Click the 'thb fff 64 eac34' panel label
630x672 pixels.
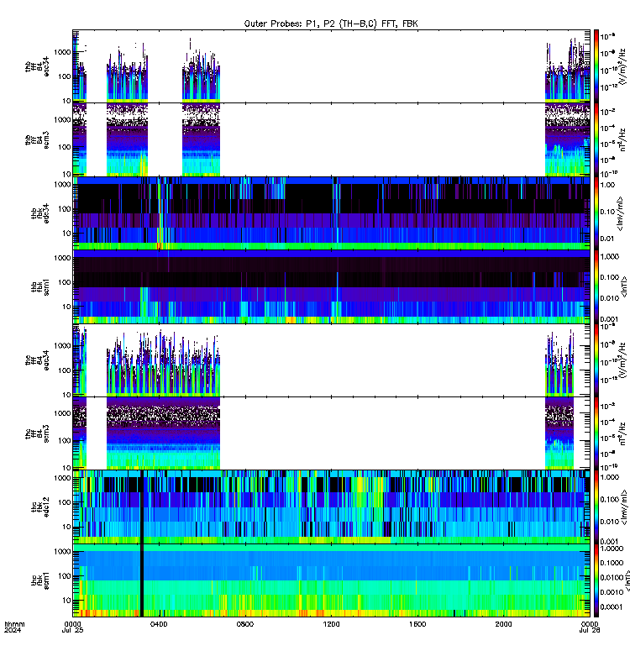(37, 66)
